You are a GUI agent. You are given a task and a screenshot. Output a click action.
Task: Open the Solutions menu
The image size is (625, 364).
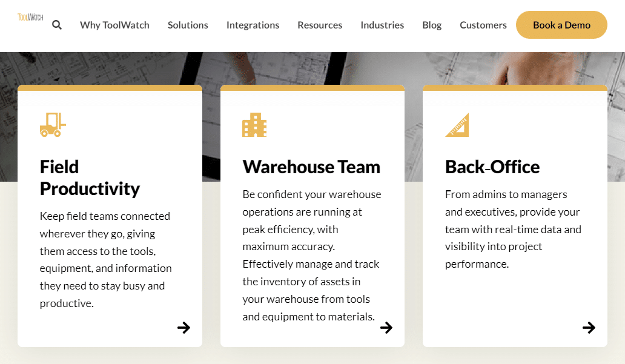point(188,25)
